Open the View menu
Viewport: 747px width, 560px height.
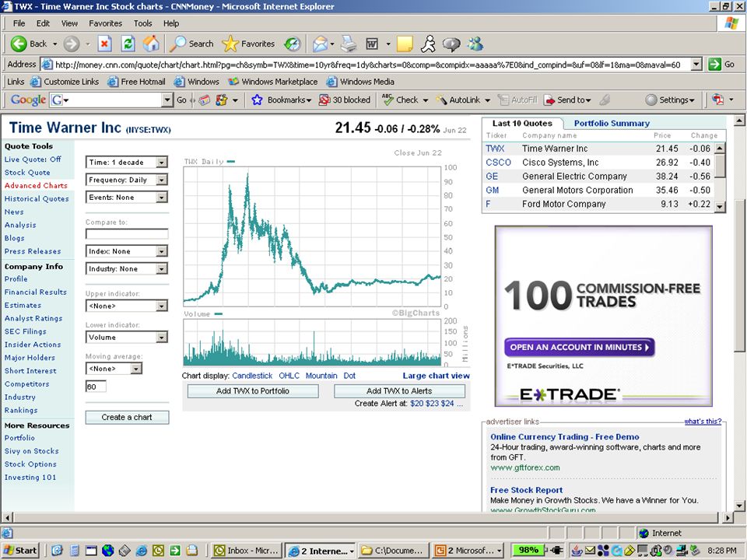(x=69, y=23)
